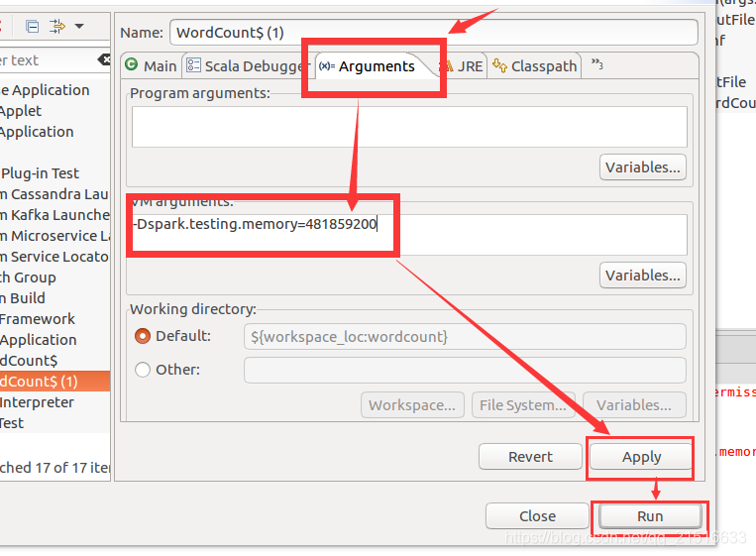Open the filter dropdown arrow in toolbar
756x556 pixels.
click(x=79, y=26)
